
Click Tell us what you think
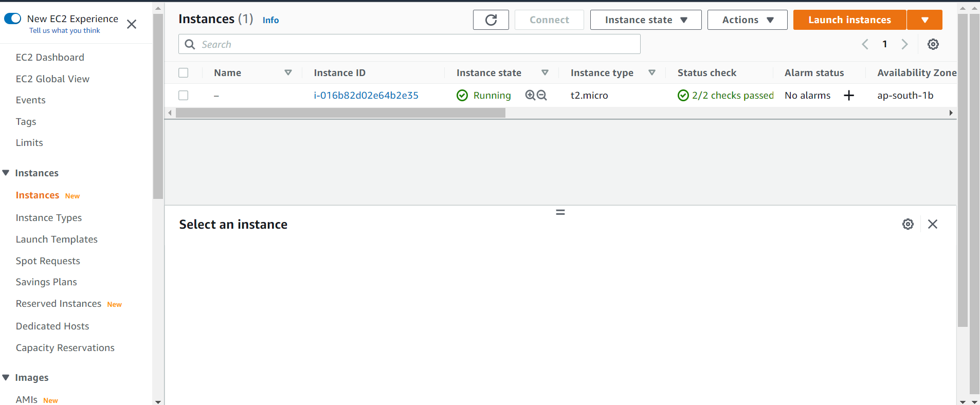click(65, 30)
